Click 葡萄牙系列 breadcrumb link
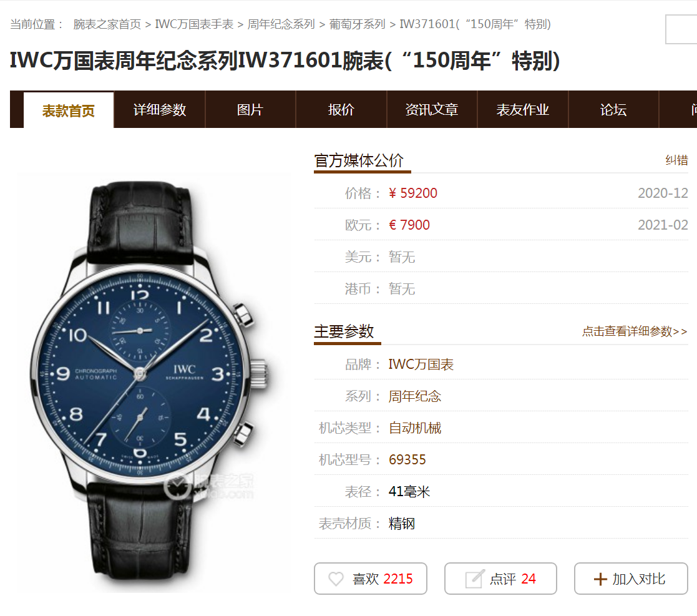This screenshot has height=616, width=697. pyautogui.click(x=357, y=24)
